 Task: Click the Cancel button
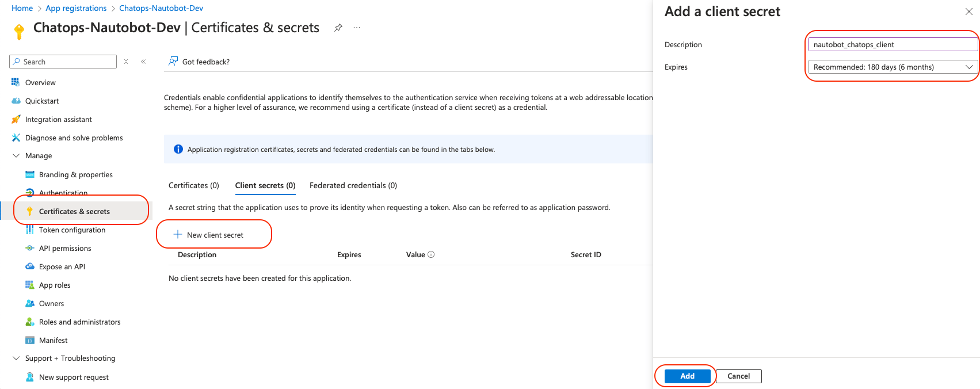pos(738,376)
